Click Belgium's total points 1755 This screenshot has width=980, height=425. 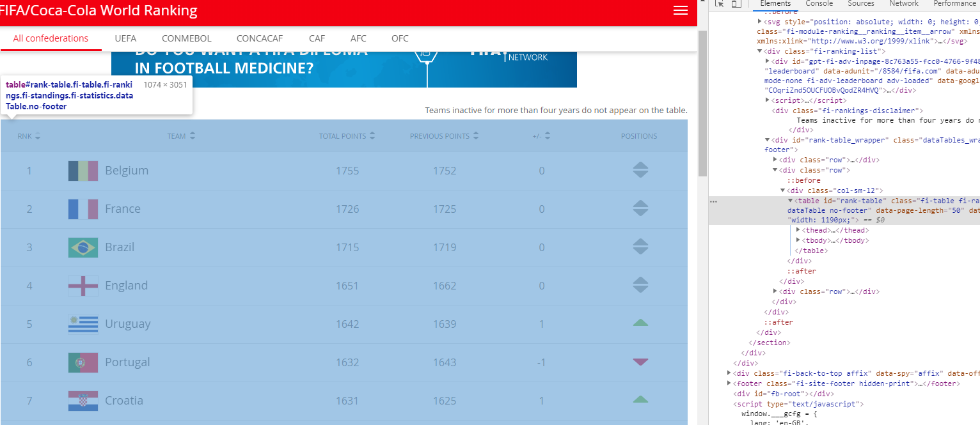click(347, 171)
